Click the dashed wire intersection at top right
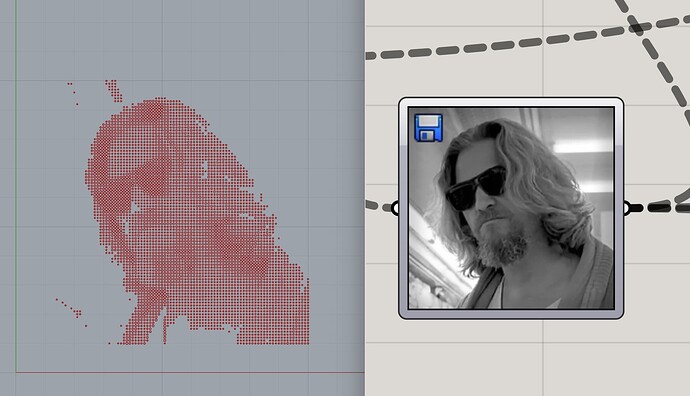This screenshot has width=690, height=396. pyautogui.click(x=637, y=28)
